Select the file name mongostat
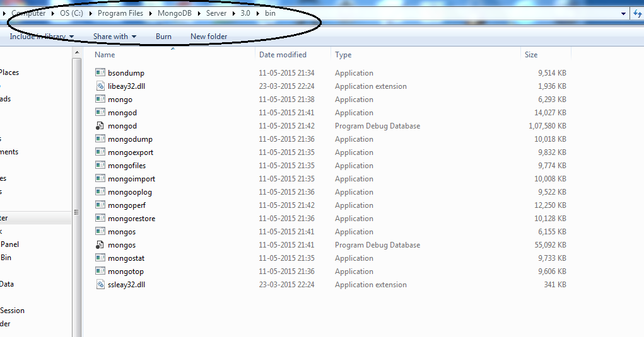This screenshot has height=337, width=644. click(x=126, y=258)
